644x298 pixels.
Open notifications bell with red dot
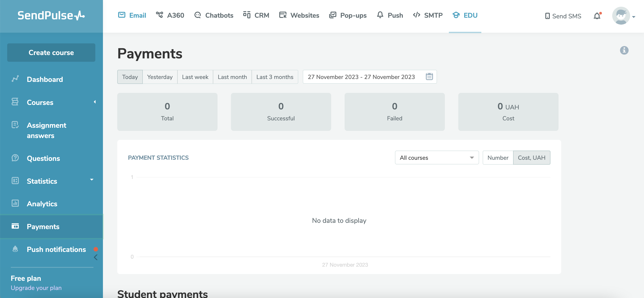(x=597, y=16)
